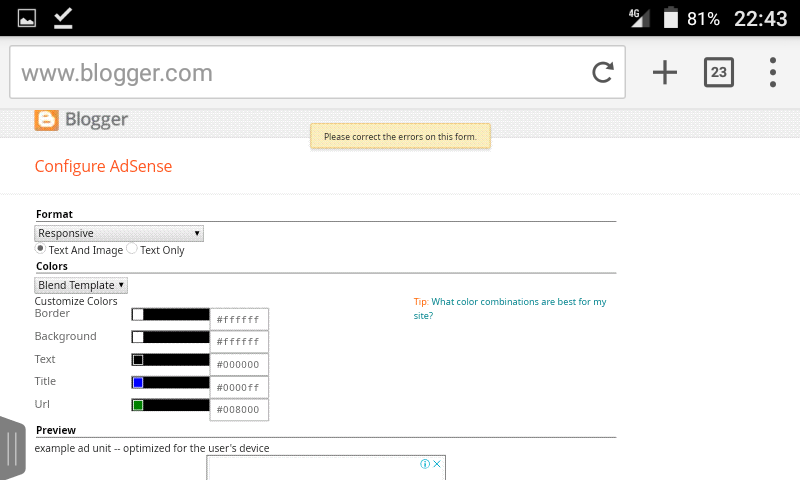800x480 pixels.
Task: Open the browser three-dot overflow menu
Action: (x=773, y=72)
